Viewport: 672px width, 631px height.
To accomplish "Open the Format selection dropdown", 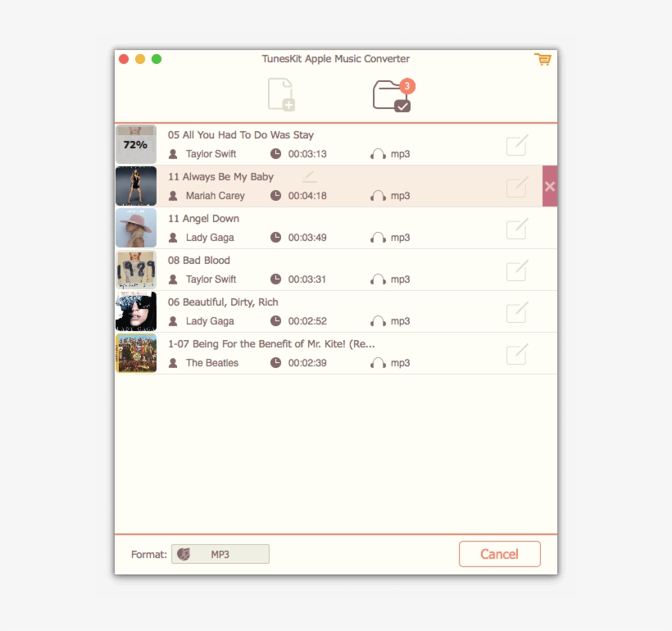I will pyautogui.click(x=220, y=554).
